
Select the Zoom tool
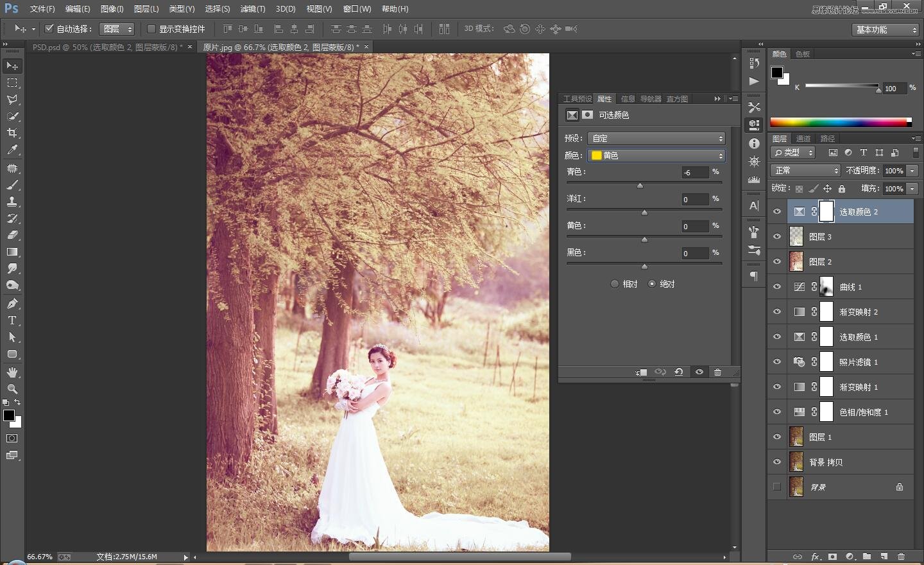(x=12, y=389)
